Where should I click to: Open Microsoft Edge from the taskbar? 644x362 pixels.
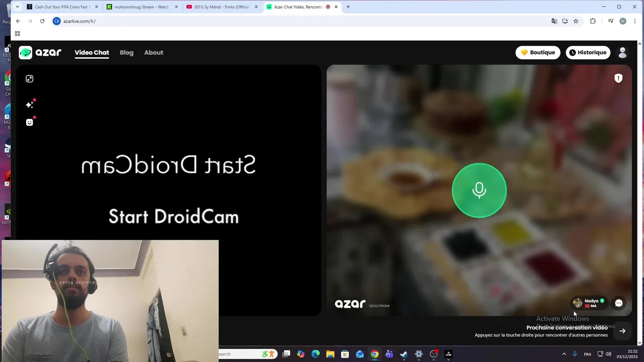315,354
